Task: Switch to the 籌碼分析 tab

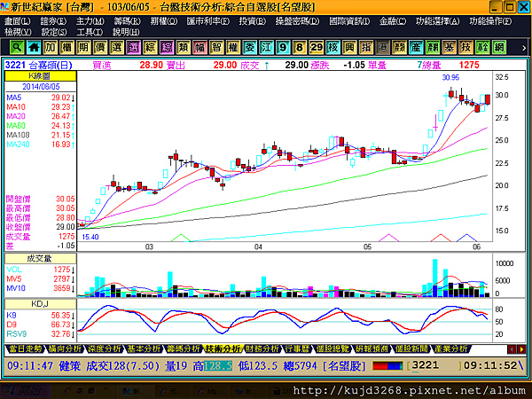Action: 184,348
